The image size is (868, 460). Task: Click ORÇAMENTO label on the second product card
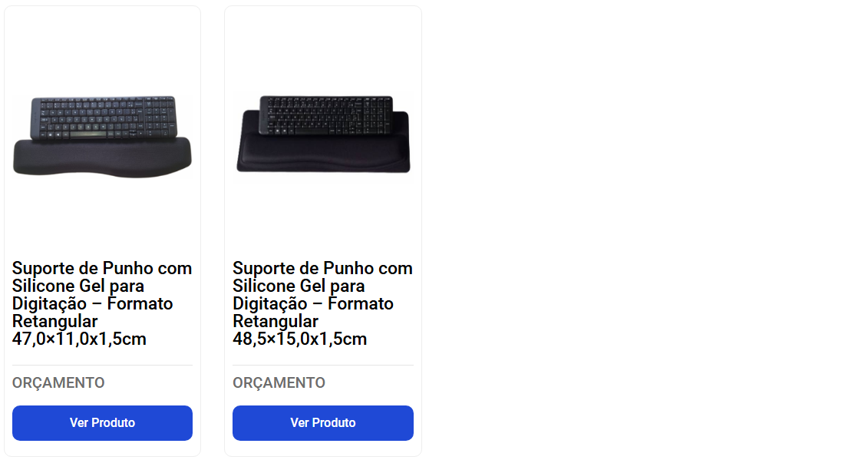tap(279, 383)
